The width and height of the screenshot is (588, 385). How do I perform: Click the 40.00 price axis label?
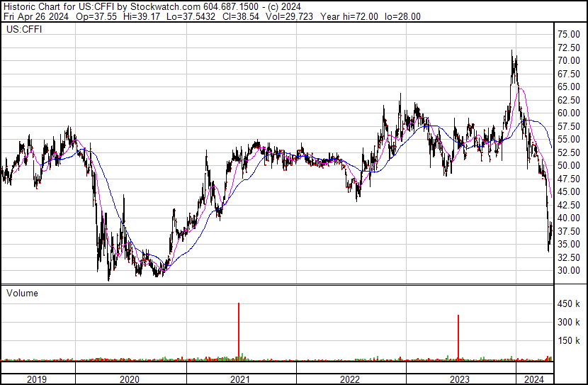(569, 218)
